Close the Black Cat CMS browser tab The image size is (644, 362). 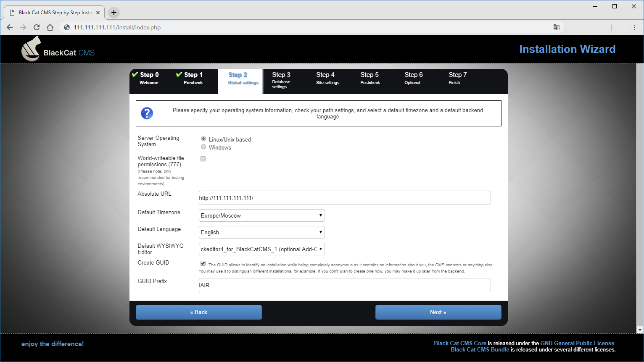click(x=98, y=13)
